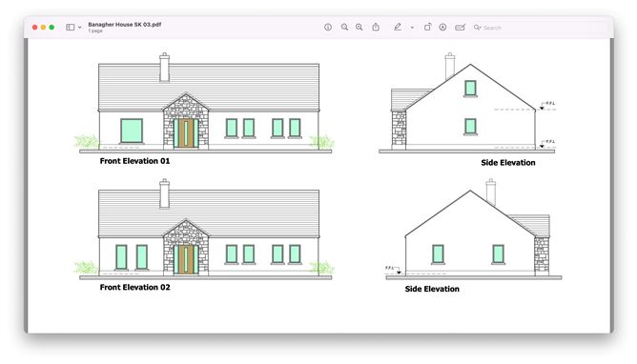Show the document inspector info
Screen dimensions: 637x364
pos(328,28)
